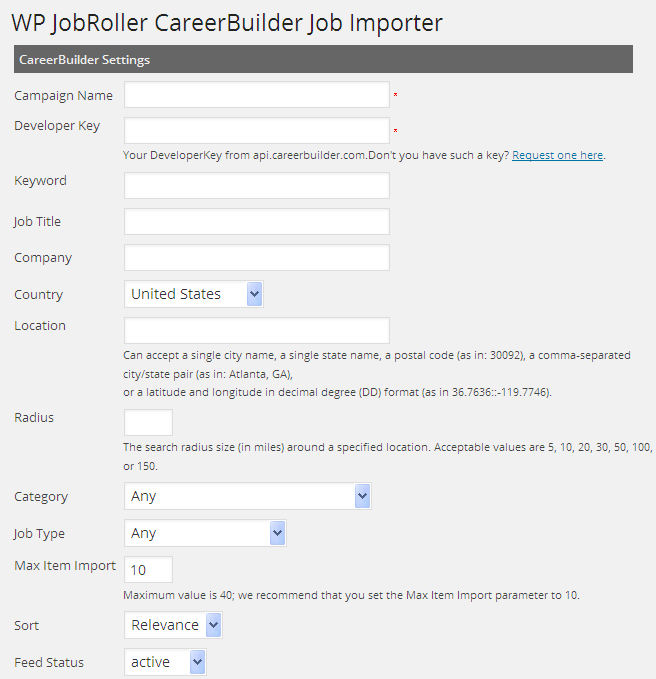Expand the Sort dropdown set to Relevance

click(x=173, y=625)
